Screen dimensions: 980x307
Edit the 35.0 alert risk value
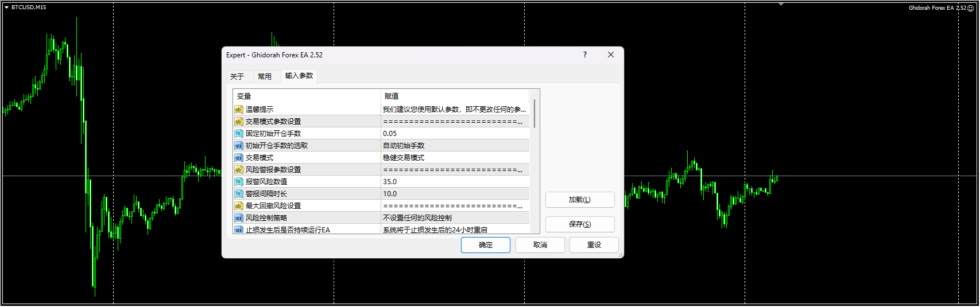455,182
